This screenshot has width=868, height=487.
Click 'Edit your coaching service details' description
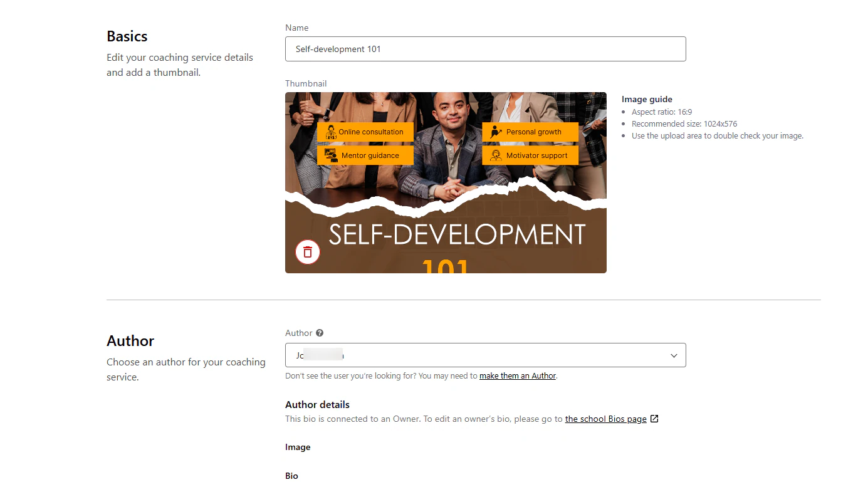(180, 65)
